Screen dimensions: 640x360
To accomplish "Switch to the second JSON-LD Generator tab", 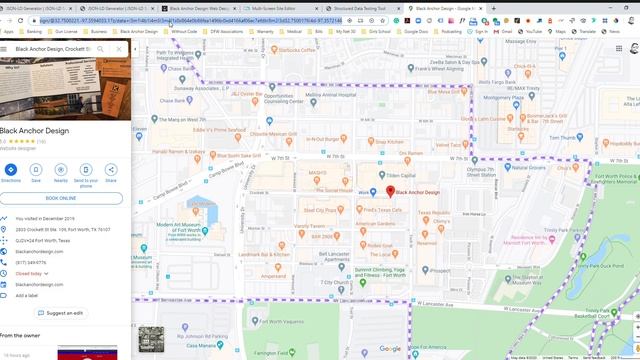I will coord(118,8).
